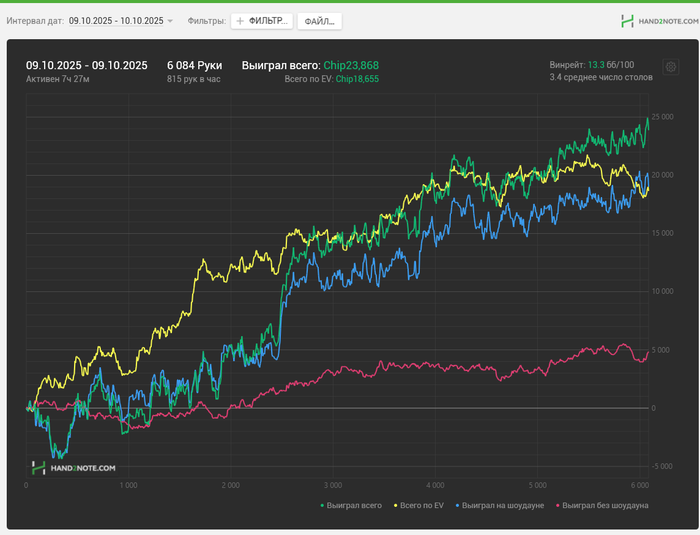Click the -5 000 y-axis label
The width and height of the screenshot is (700, 535).
pos(662,466)
